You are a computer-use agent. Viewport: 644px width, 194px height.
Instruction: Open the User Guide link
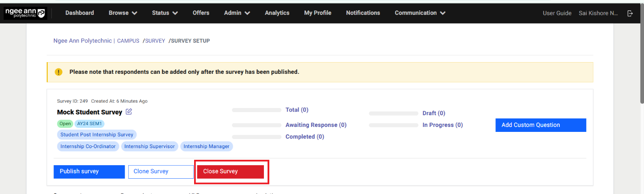point(557,13)
